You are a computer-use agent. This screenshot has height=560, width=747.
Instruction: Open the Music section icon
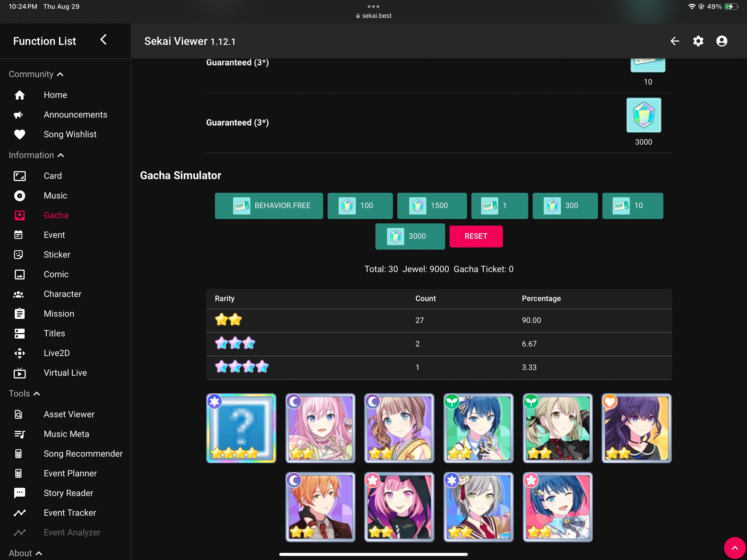click(20, 196)
